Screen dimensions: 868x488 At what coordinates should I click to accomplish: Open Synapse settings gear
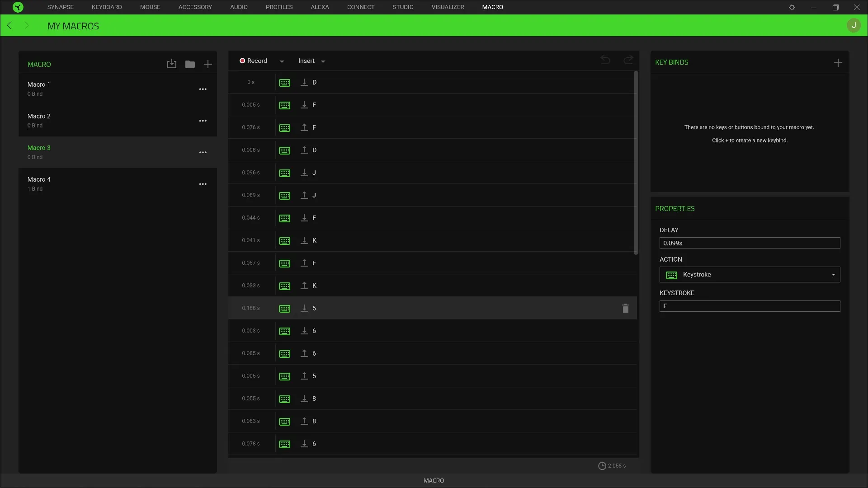tap(792, 7)
